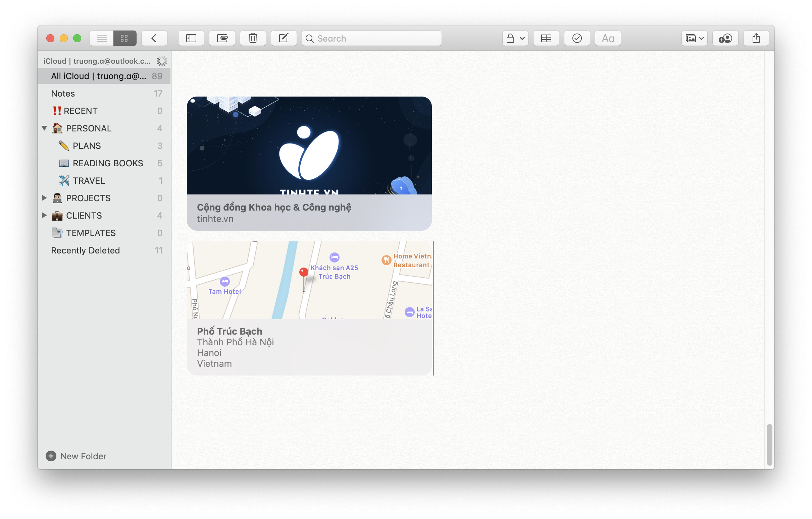Click the All iCloud note count 89
The image size is (812, 519).
click(157, 76)
